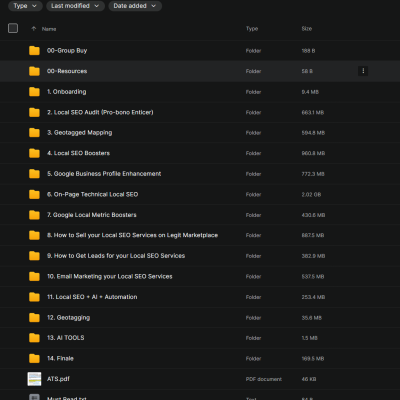The width and height of the screenshot is (400, 400).
Task: Open 6. On-Page Technical Local SEO name
Action: pyautogui.click(x=92, y=194)
